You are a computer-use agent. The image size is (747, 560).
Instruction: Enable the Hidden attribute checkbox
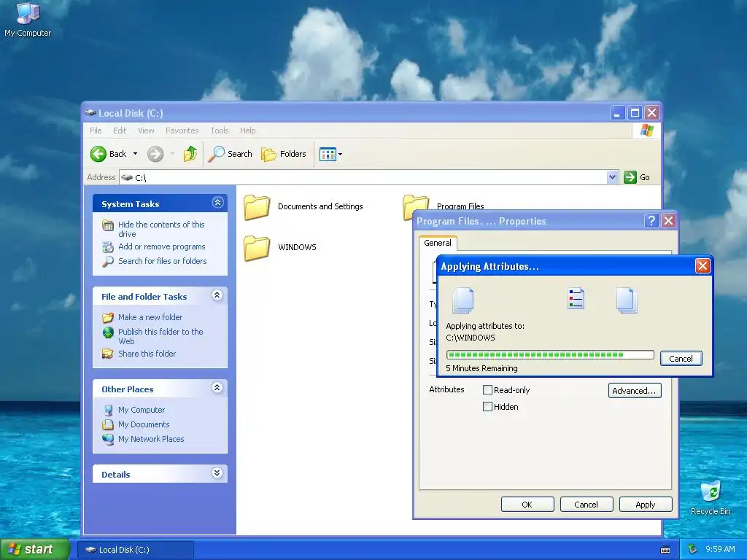pyautogui.click(x=487, y=406)
